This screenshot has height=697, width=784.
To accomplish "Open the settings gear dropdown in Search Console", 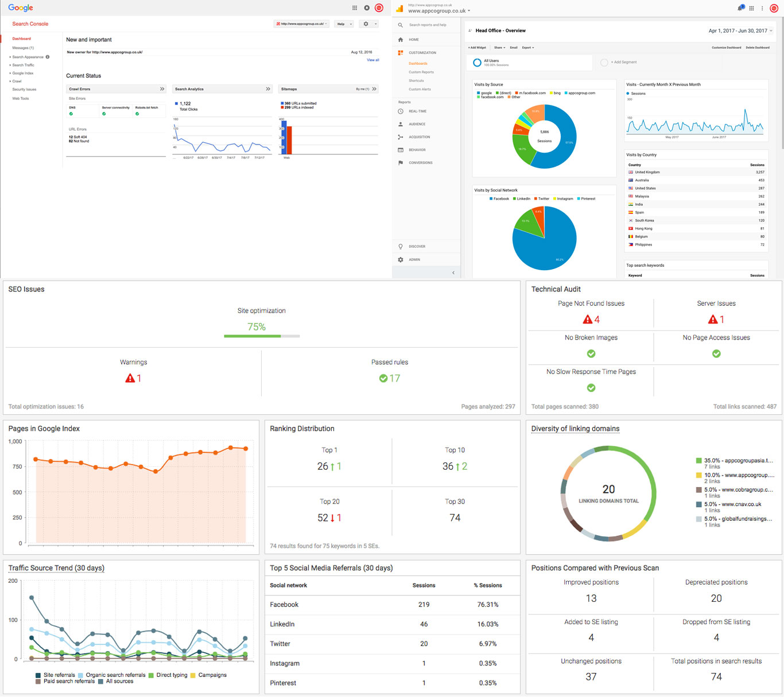I will [368, 24].
